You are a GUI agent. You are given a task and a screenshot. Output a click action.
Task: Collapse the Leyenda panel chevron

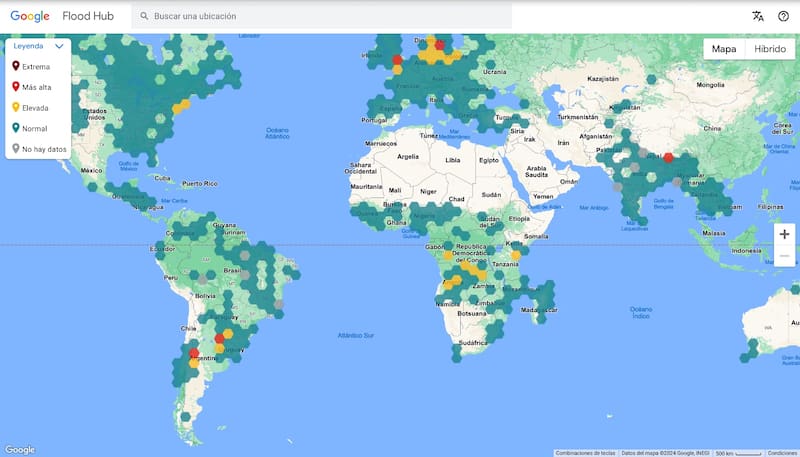(59, 46)
